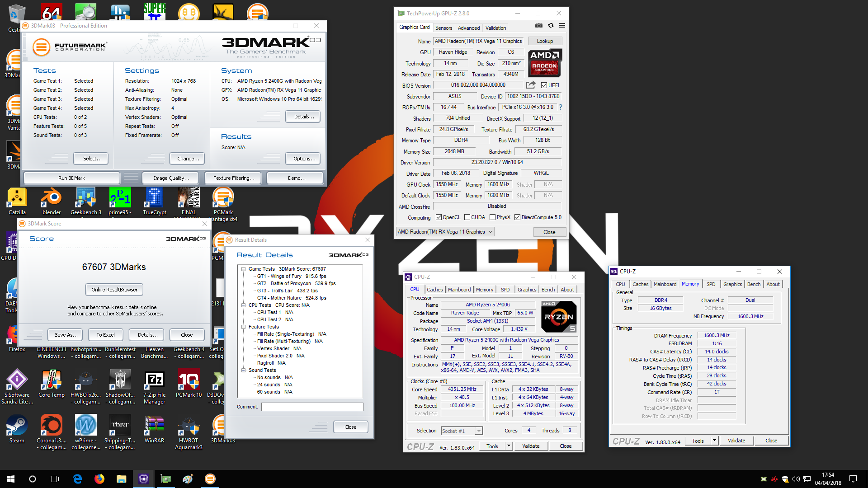Open the Catzilla desktop icon
The image size is (868, 488).
tap(17, 202)
